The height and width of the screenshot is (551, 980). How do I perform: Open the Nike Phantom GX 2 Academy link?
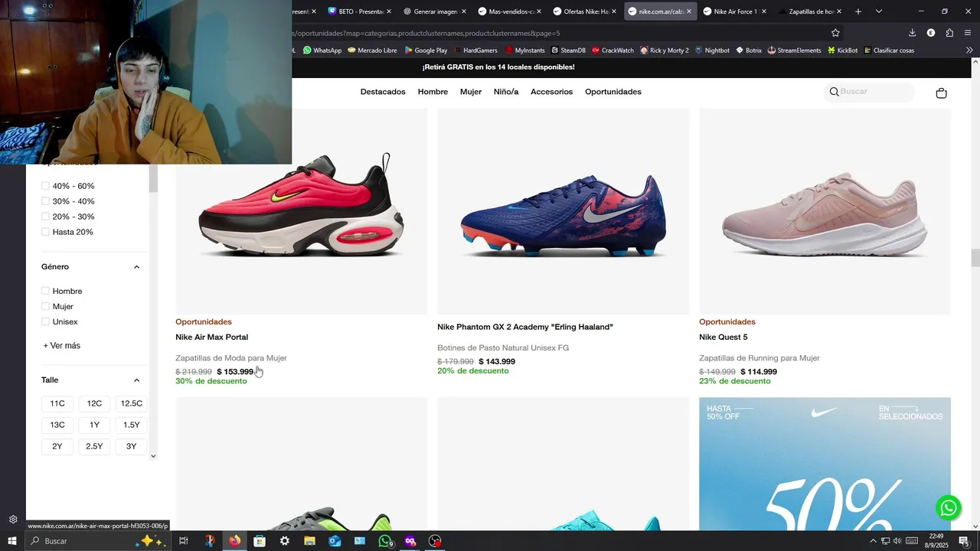(x=525, y=328)
